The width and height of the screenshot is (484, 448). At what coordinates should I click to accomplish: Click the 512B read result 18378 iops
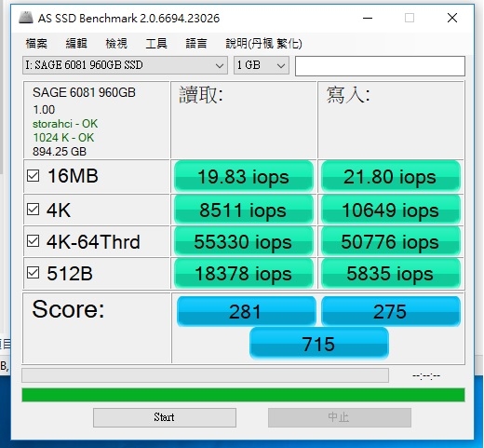pyautogui.click(x=244, y=273)
